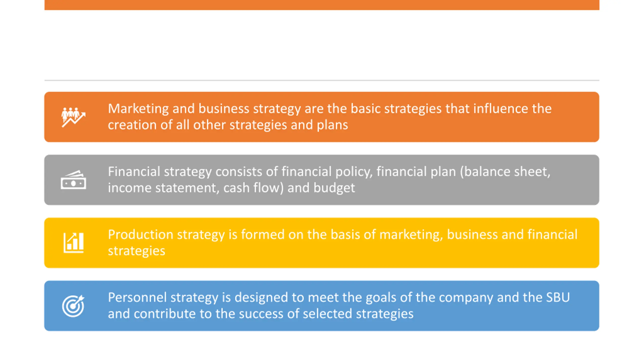Click the abbreviation "SBU"
Screen dimensions: 644x362
[557, 297]
